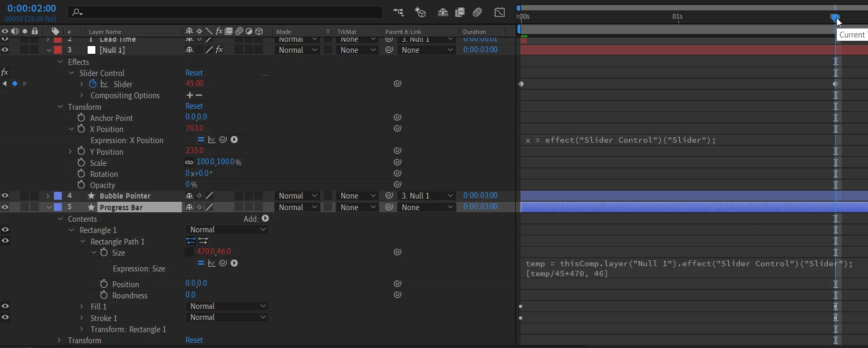Click the Slider property pick whip
Viewport: 868px width, 348px height.
click(398, 83)
